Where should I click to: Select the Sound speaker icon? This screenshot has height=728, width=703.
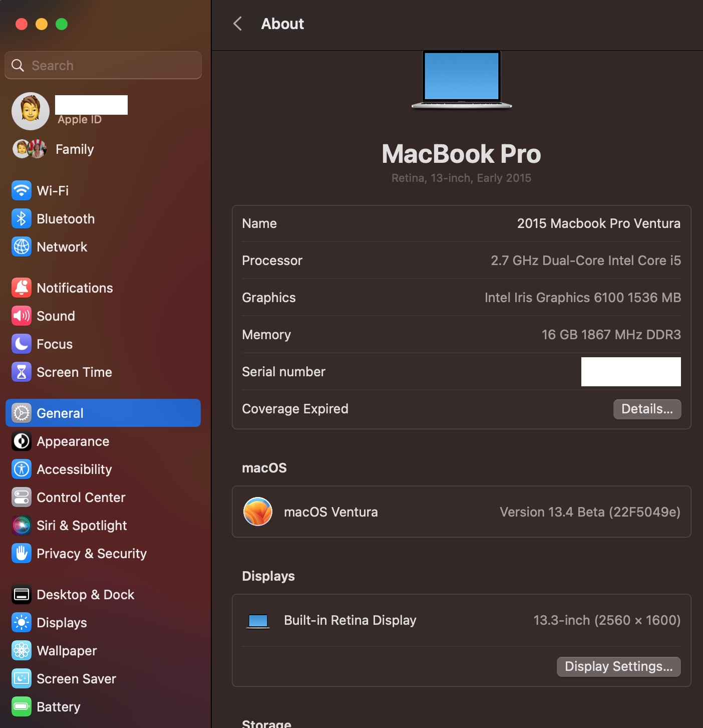[22, 316]
